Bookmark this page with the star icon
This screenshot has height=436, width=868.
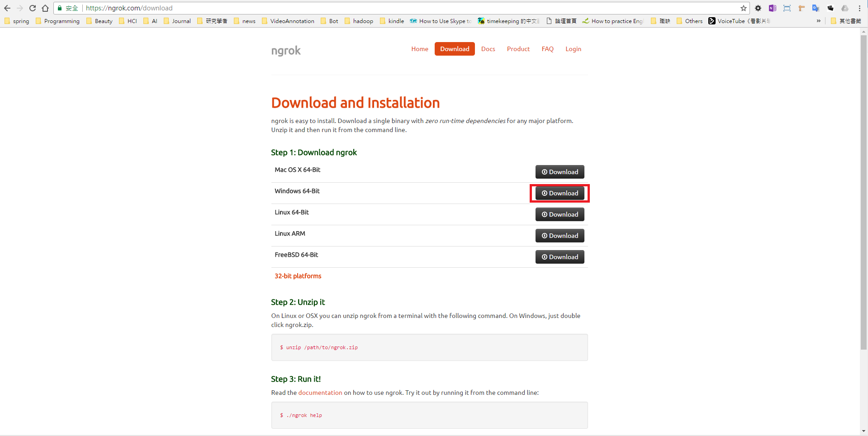(744, 8)
